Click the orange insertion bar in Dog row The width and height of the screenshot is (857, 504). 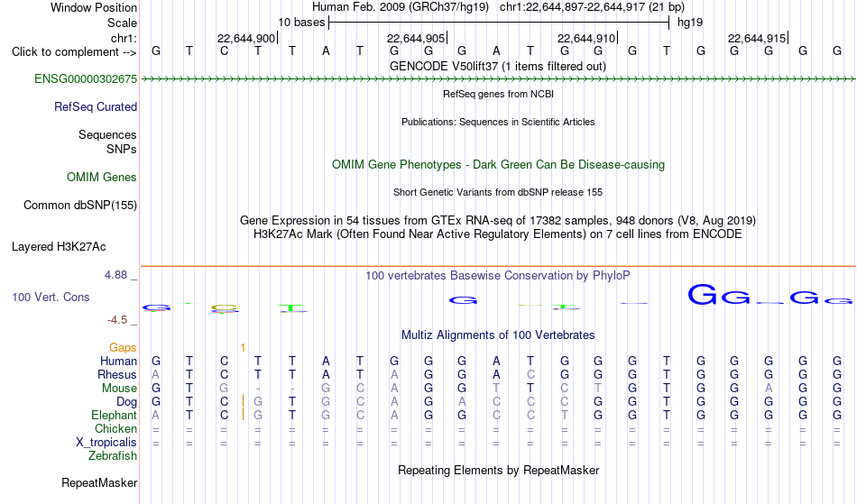click(243, 401)
